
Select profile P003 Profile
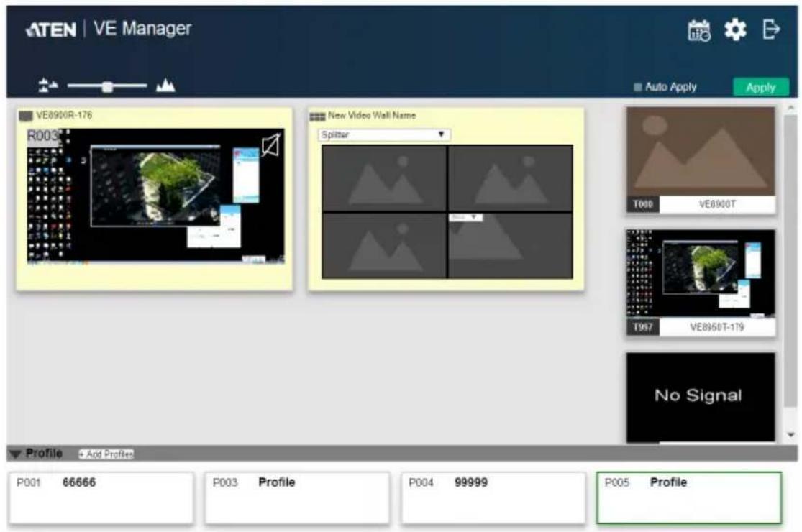coord(297,497)
